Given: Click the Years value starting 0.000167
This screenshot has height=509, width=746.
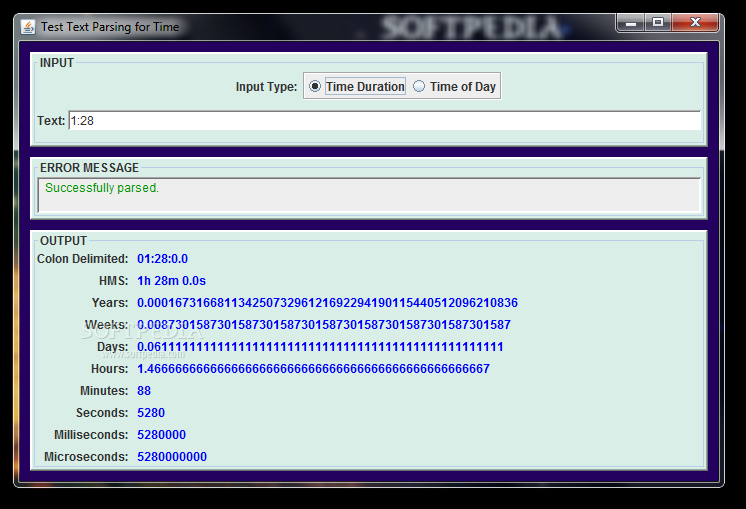Looking at the screenshot, I should (327, 303).
